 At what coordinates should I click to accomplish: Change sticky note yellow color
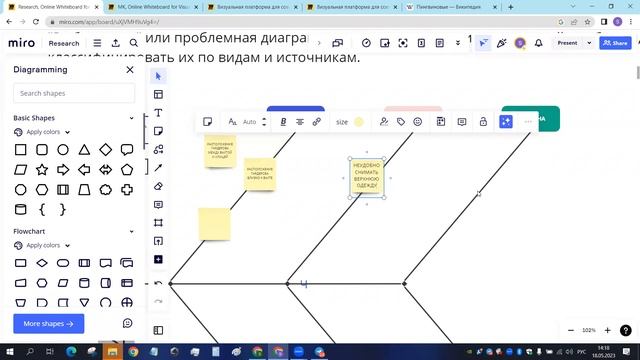click(x=359, y=122)
